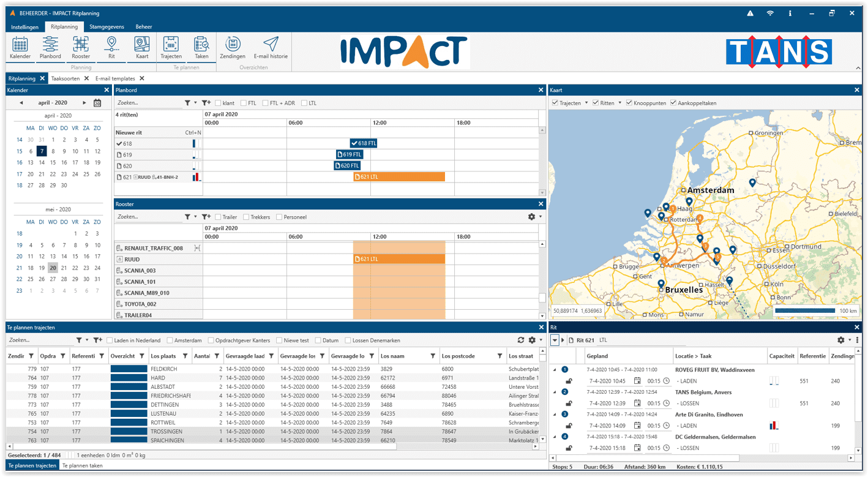Open E-mail historie icon
The image size is (868, 477).
coord(271,48)
